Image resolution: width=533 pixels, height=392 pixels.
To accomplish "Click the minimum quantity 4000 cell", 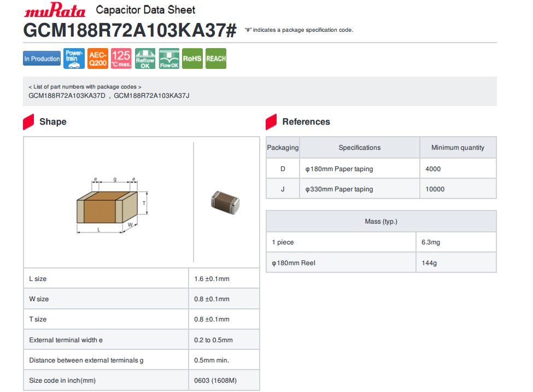I will pyautogui.click(x=458, y=168).
